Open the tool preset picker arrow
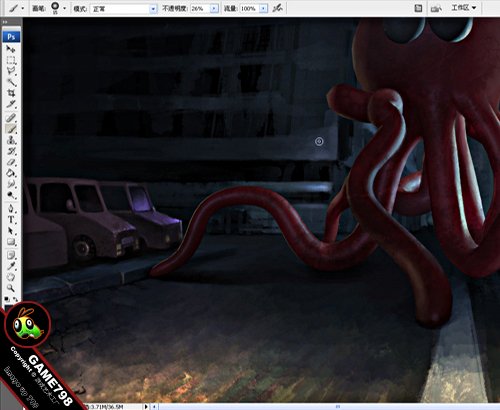 click(23, 8)
